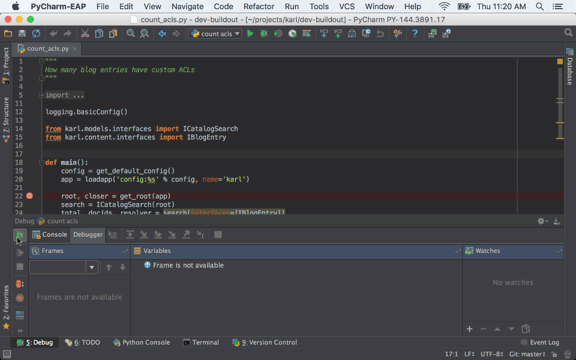Click Search Everywhere magnifier at toolbar right
The image size is (576, 360).
(568, 33)
